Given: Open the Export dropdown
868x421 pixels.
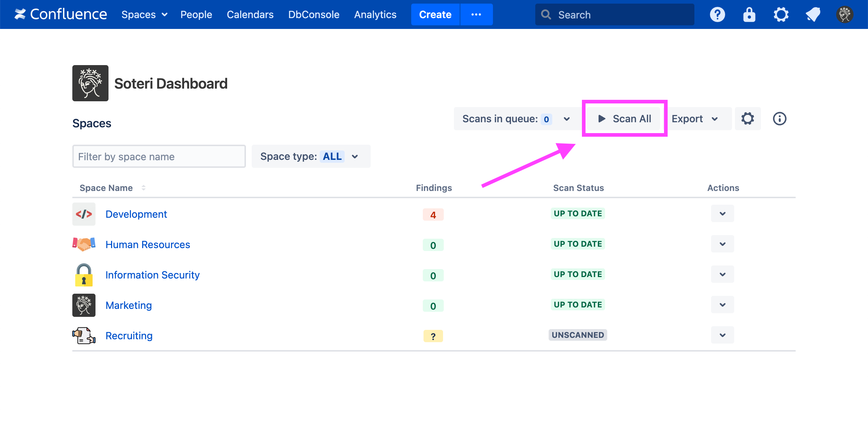Looking at the screenshot, I should pos(694,119).
